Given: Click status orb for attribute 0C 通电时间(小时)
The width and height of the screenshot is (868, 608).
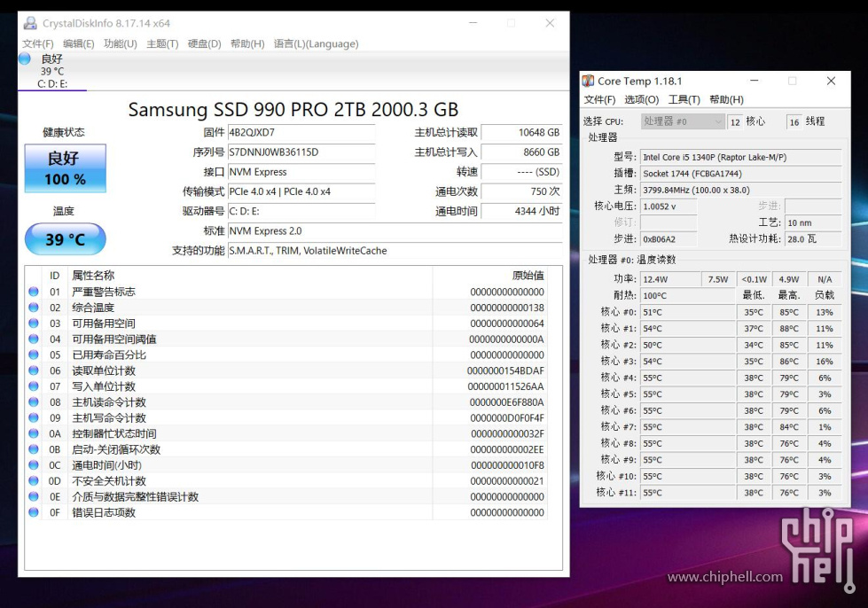Looking at the screenshot, I should (34, 464).
